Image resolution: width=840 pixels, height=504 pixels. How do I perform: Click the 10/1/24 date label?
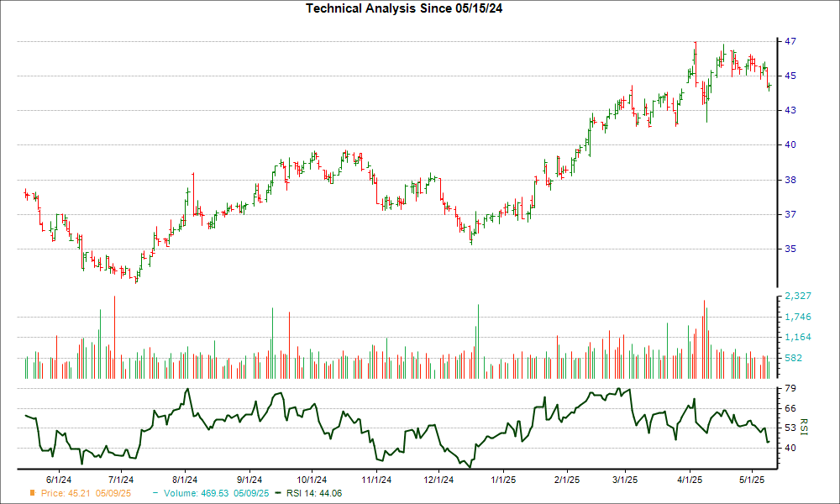coord(312,480)
